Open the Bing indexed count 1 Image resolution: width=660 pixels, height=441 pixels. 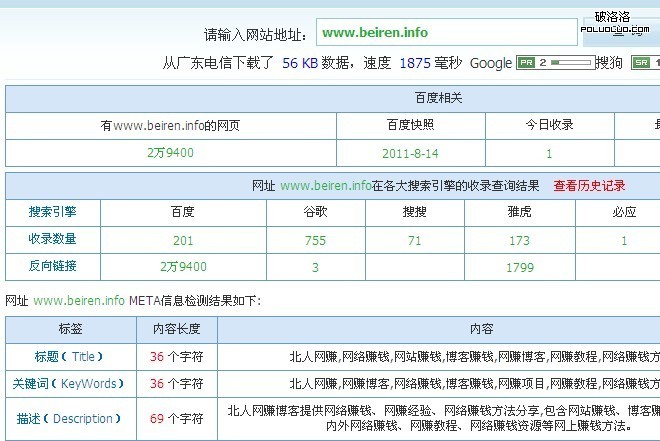(x=624, y=240)
